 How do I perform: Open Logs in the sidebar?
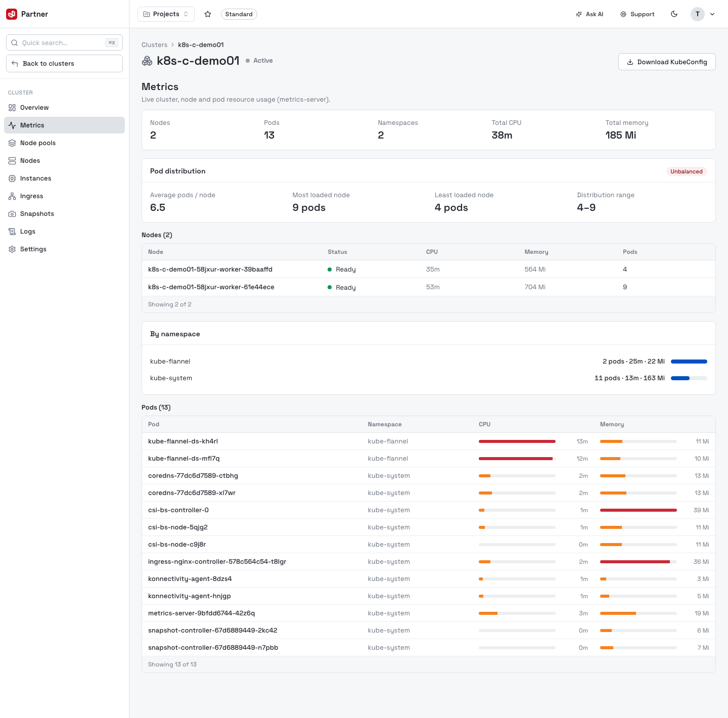click(x=64, y=232)
